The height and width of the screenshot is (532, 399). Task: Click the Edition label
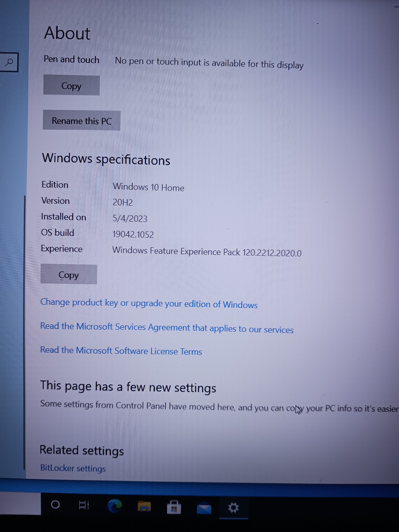[x=55, y=185]
